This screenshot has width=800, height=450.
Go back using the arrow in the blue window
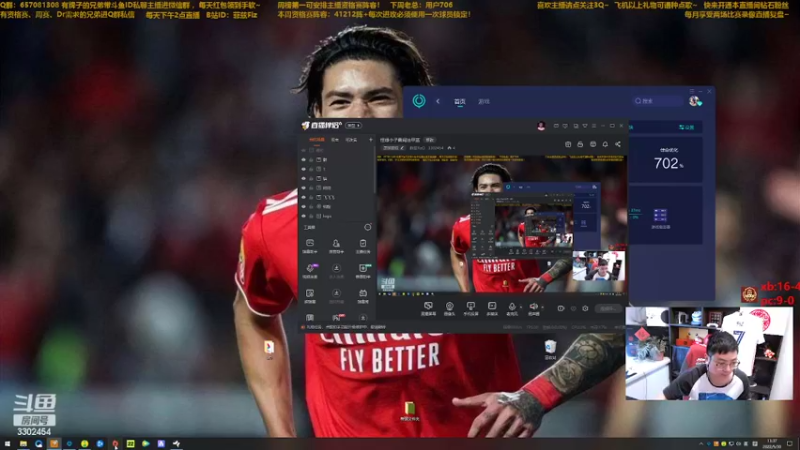tap(438, 101)
